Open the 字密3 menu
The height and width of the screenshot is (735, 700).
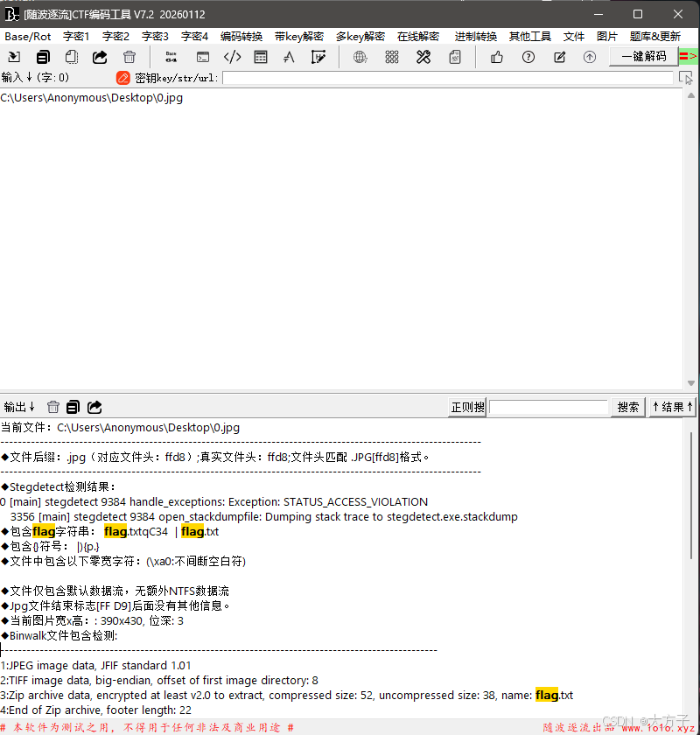point(155,37)
